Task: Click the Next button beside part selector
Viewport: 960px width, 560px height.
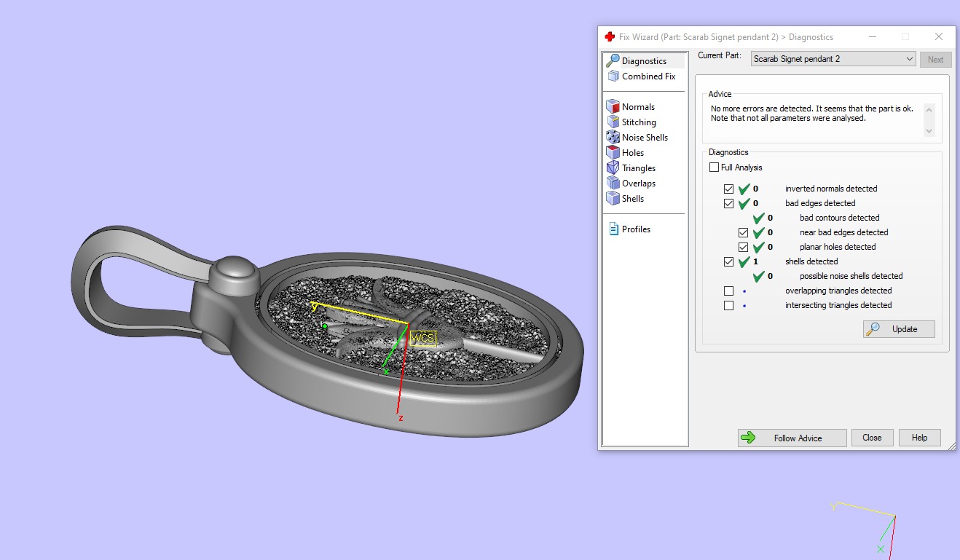Action: point(935,60)
